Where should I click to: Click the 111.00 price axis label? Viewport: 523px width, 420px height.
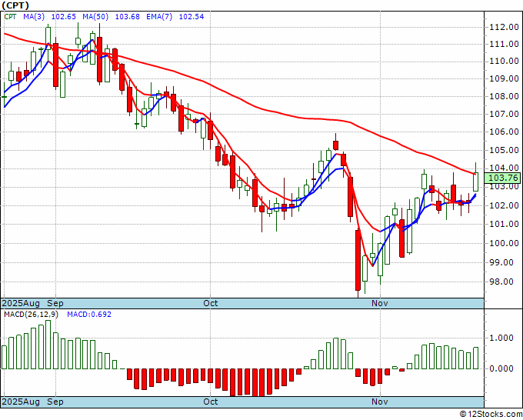pyautogui.click(x=503, y=44)
